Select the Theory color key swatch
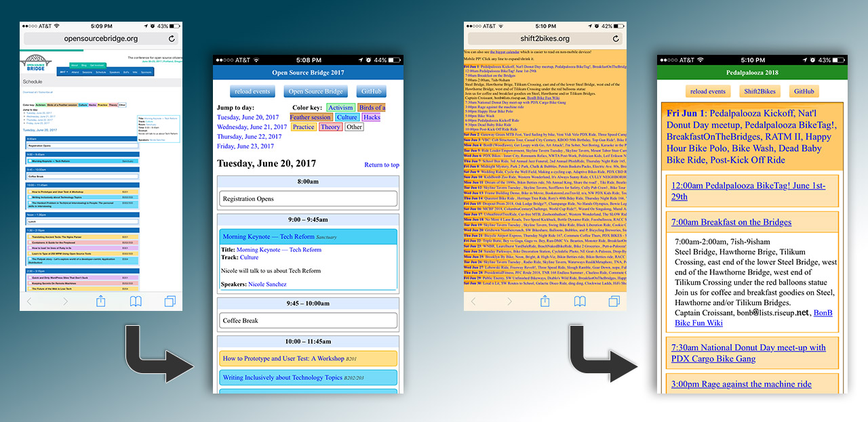The width and height of the screenshot is (868, 422). click(330, 127)
